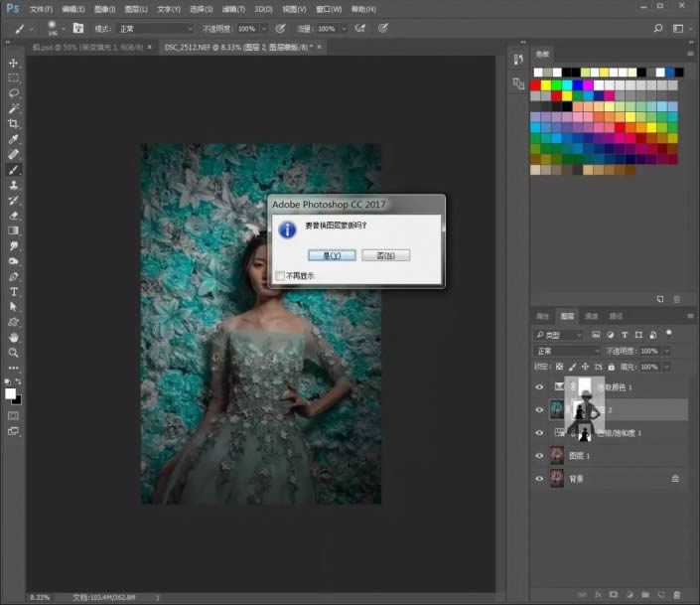The height and width of the screenshot is (605, 700).
Task: Click the 否(N) button in dialog
Action: coord(385,255)
